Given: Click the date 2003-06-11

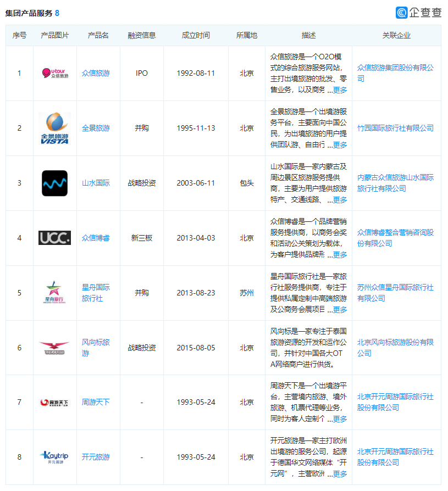Looking at the screenshot, I should pos(196,183).
